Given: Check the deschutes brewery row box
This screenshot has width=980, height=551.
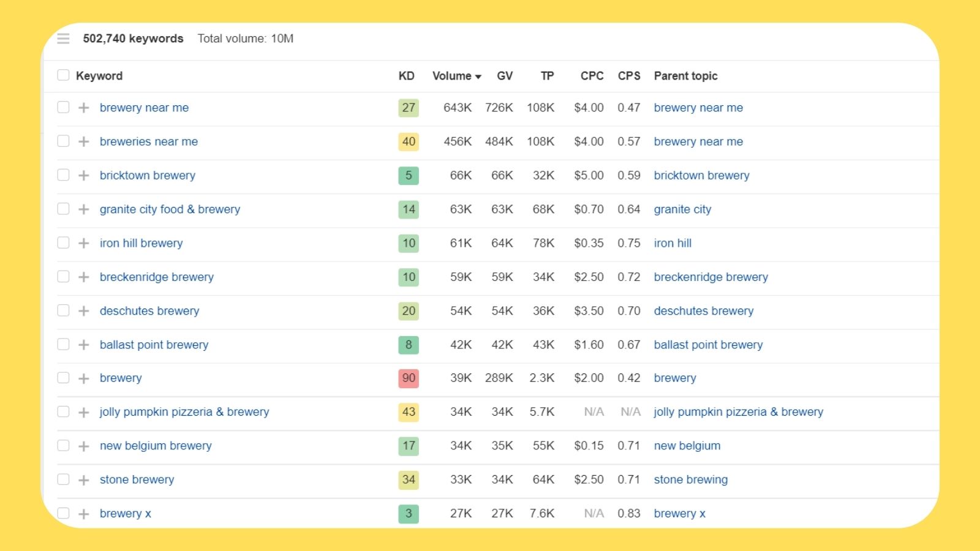Looking at the screenshot, I should coord(63,310).
